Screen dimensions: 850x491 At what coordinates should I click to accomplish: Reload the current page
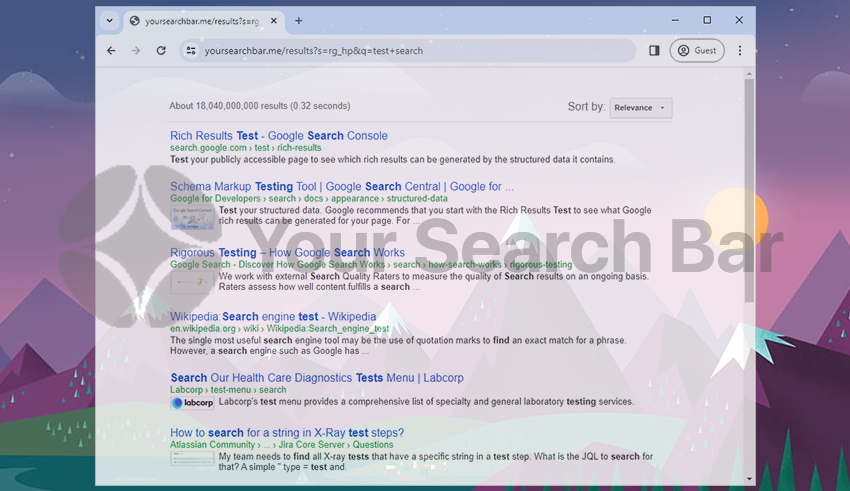pyautogui.click(x=161, y=50)
